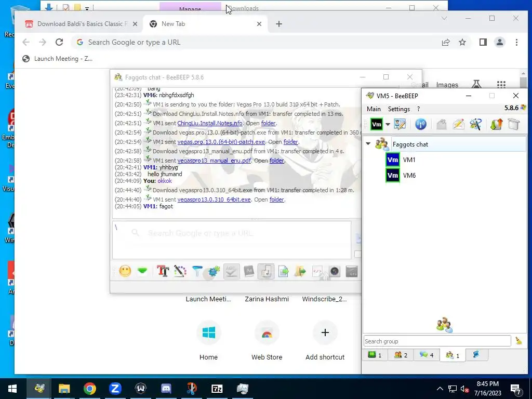Open the edit profile vCard icon
Image resolution: width=532 pixels, height=399 pixels.
click(400, 125)
